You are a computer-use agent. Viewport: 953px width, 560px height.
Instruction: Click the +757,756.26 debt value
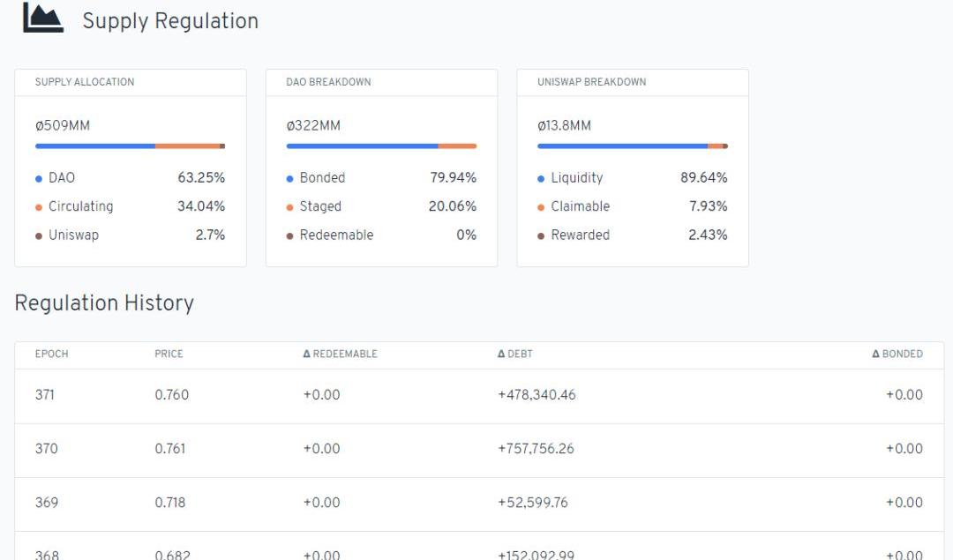pyautogui.click(x=536, y=449)
